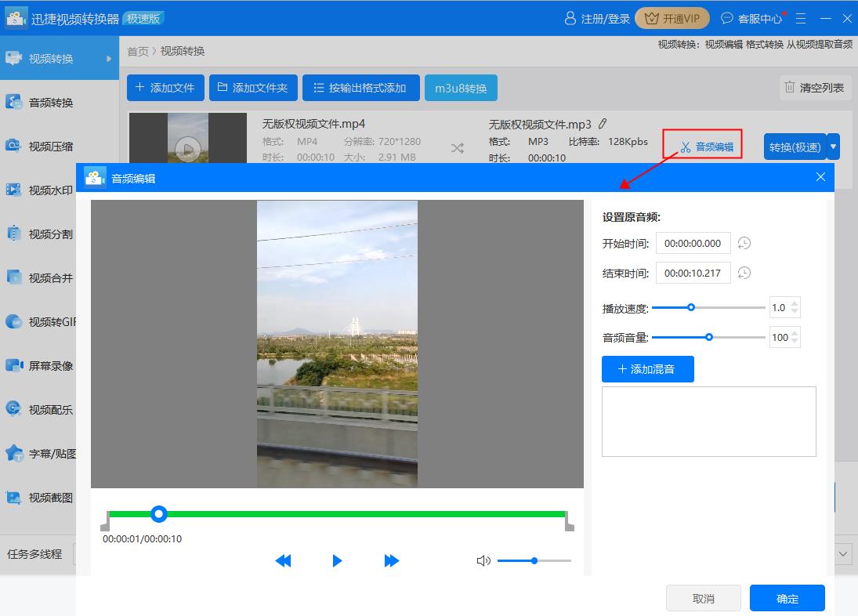
Task: Mute audio via the speaker icon
Action: coord(483,560)
